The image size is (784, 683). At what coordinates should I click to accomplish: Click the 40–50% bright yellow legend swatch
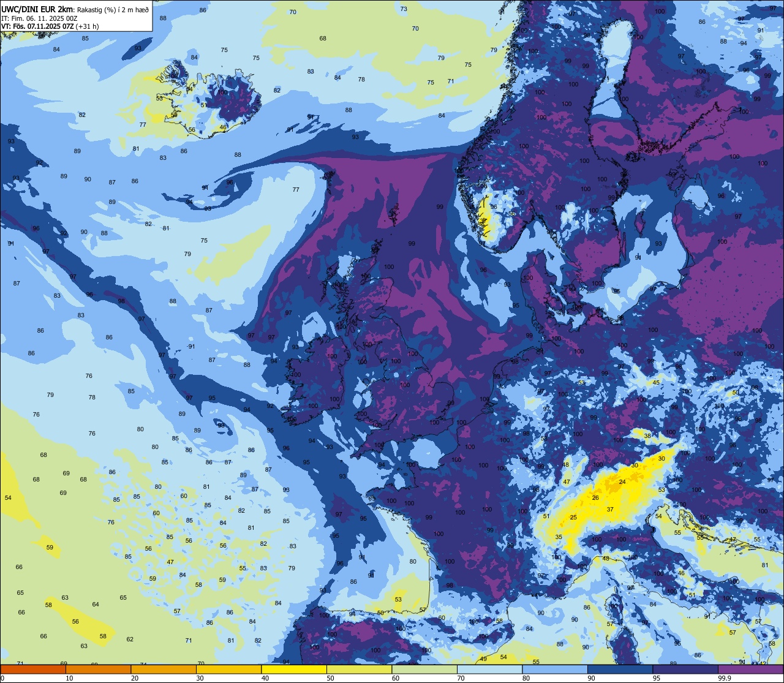tap(294, 670)
